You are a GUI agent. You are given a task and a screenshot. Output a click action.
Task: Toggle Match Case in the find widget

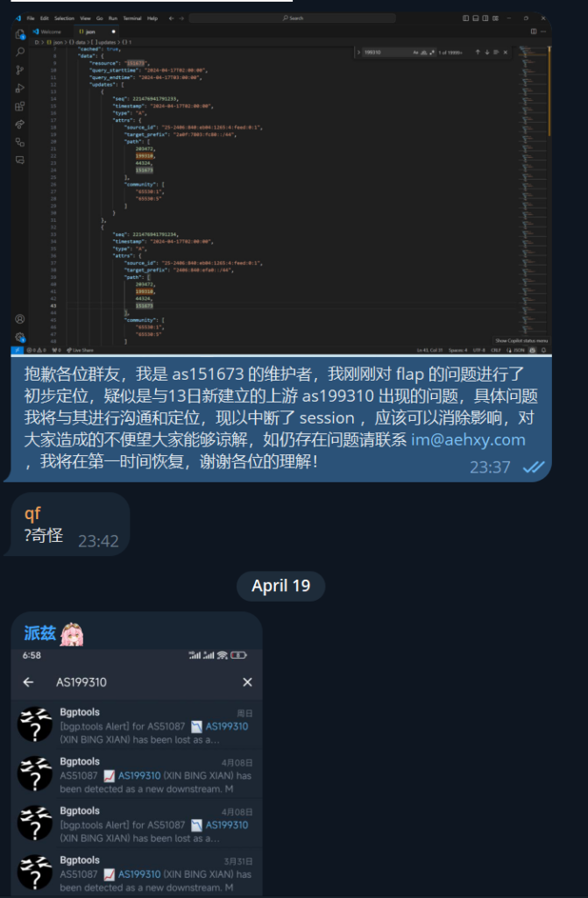pyautogui.click(x=415, y=52)
